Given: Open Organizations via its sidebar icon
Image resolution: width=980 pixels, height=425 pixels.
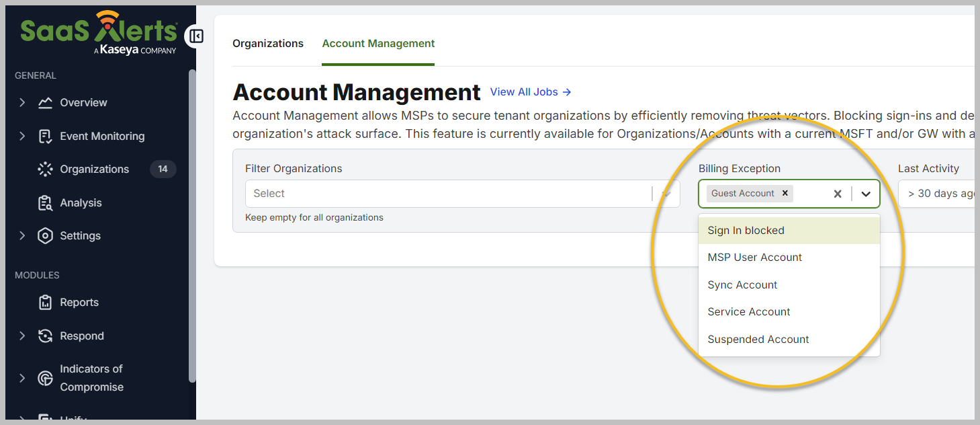Looking at the screenshot, I should [x=45, y=169].
